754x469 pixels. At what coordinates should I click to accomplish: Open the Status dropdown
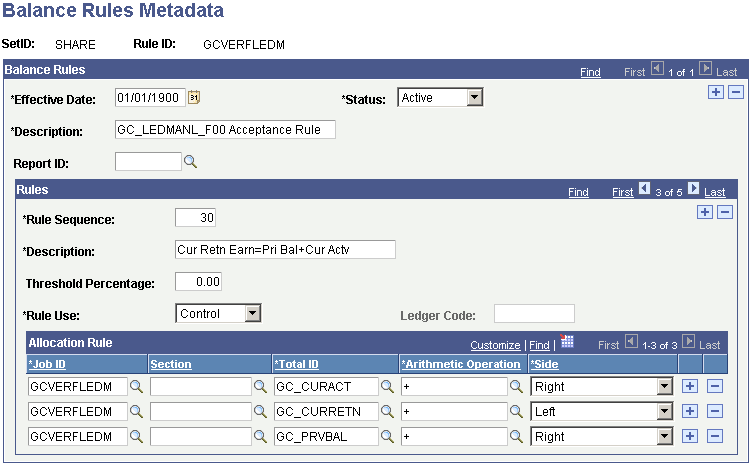(x=474, y=98)
